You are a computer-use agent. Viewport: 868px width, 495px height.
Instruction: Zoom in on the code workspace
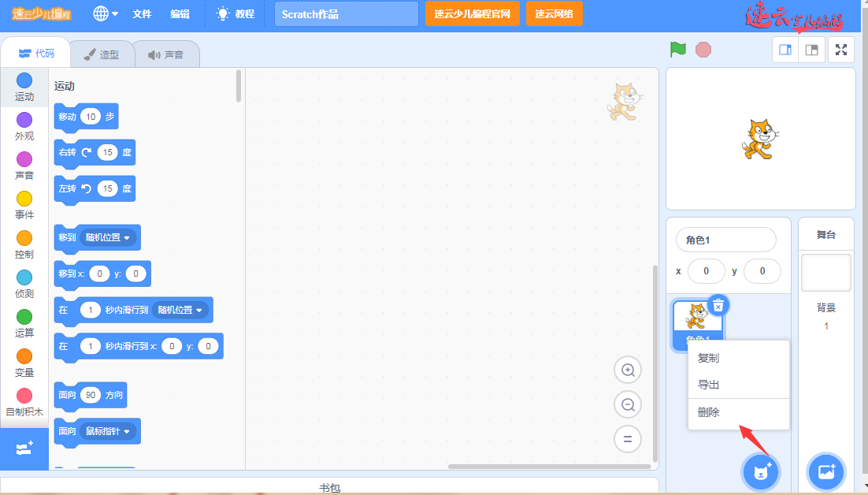628,370
